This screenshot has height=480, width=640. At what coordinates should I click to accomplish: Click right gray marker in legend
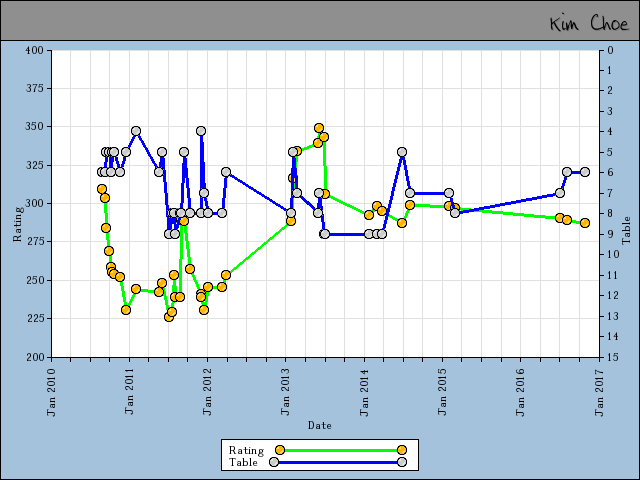point(402,462)
